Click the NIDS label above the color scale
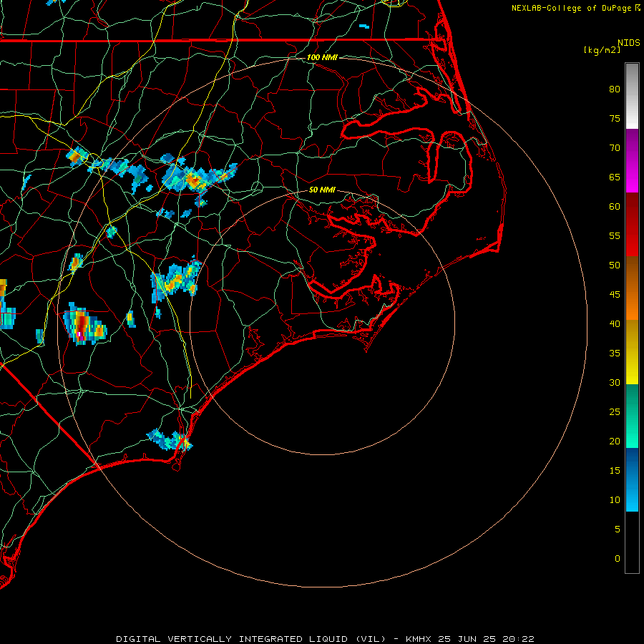The height and width of the screenshot is (644, 644). [x=629, y=43]
